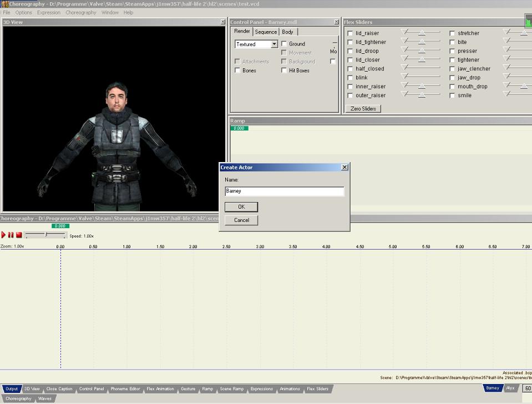Open the Window menu
This screenshot has height=404, width=532.
[x=110, y=13]
